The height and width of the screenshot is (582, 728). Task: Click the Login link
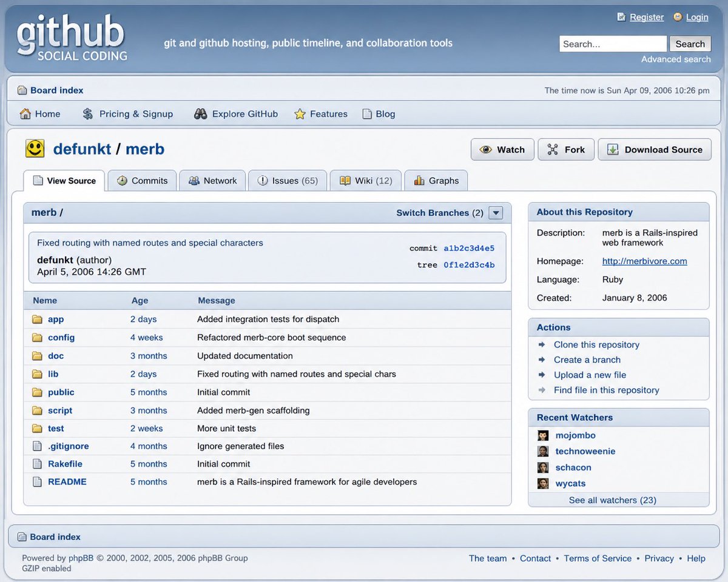pos(697,17)
